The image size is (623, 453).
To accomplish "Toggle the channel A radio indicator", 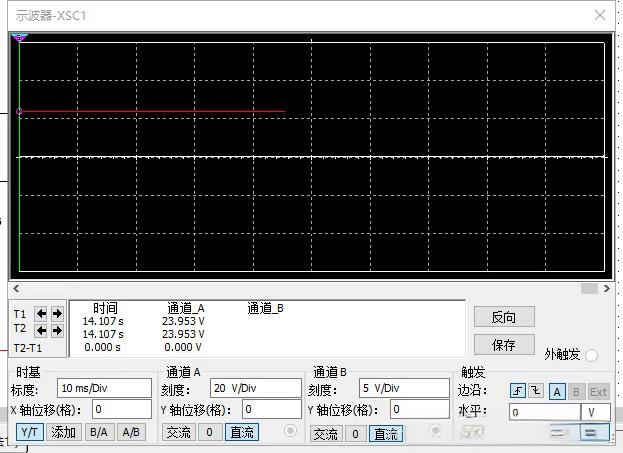I will pos(290,430).
